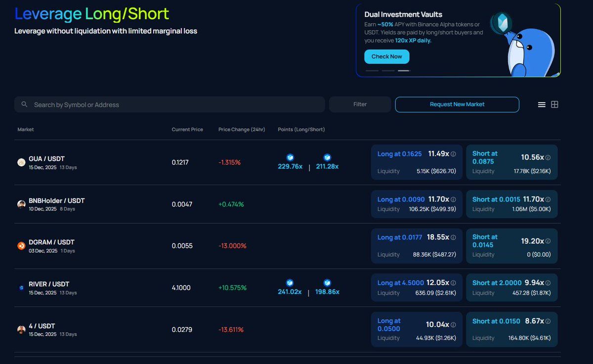Image resolution: width=593 pixels, height=364 pixels.
Task: Open info icon beside 4/USDT 8.67x
Action: [548, 321]
